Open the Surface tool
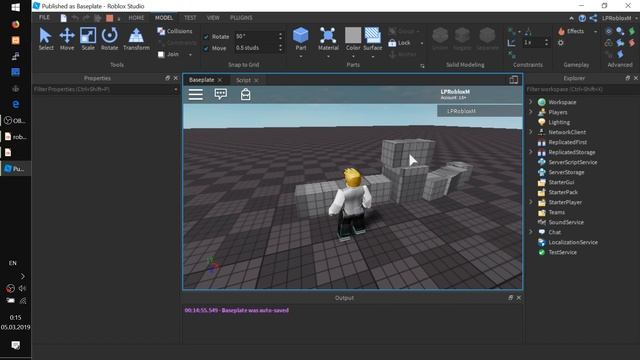This screenshot has width=640, height=360. click(x=373, y=39)
